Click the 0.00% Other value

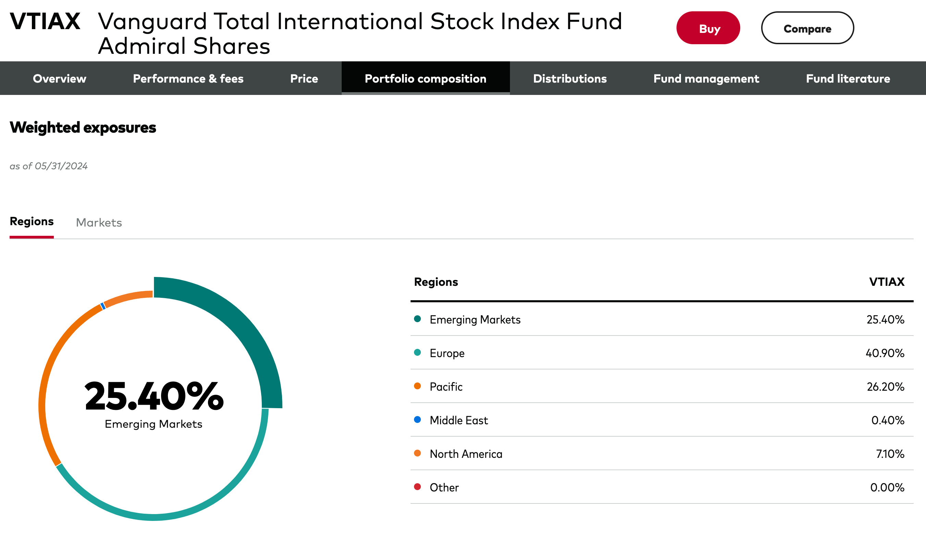click(887, 487)
